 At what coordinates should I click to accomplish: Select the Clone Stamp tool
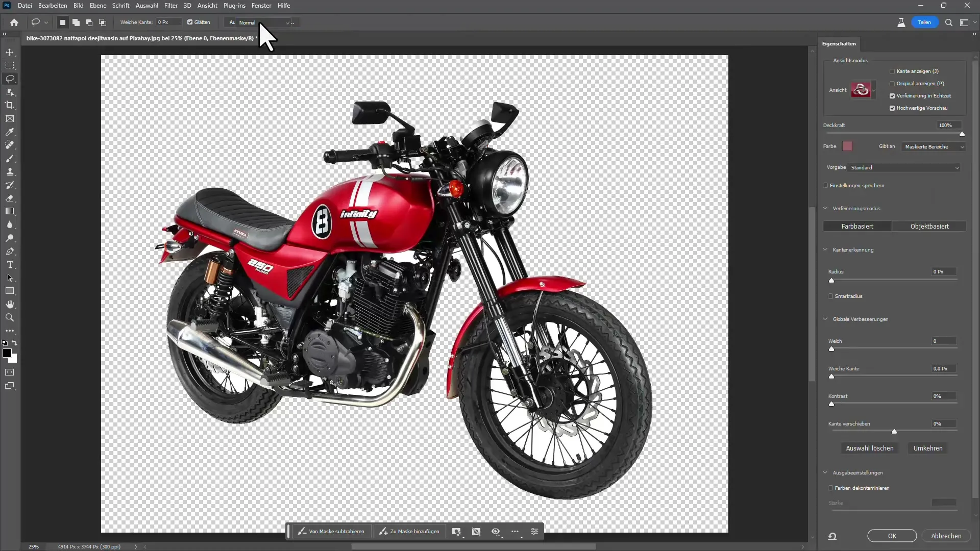click(x=10, y=171)
